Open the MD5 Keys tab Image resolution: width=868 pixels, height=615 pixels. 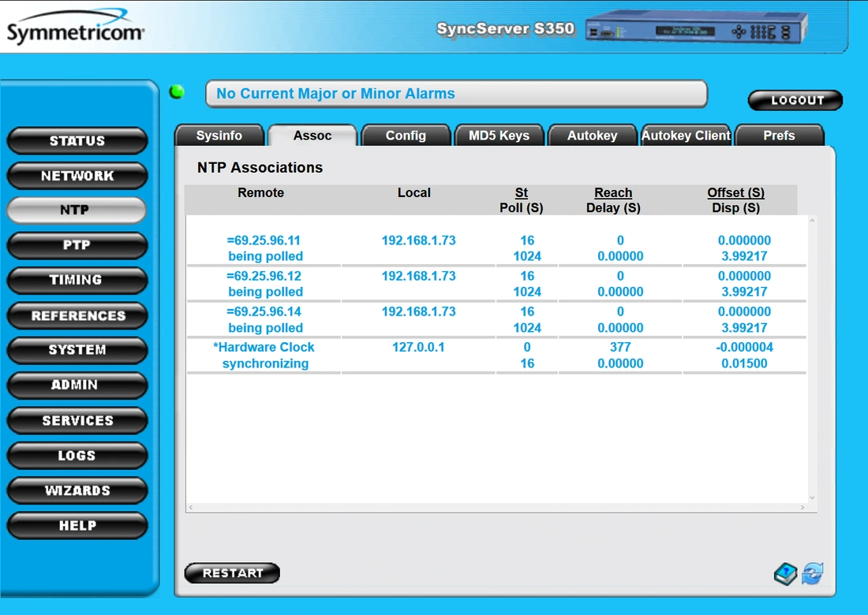499,136
